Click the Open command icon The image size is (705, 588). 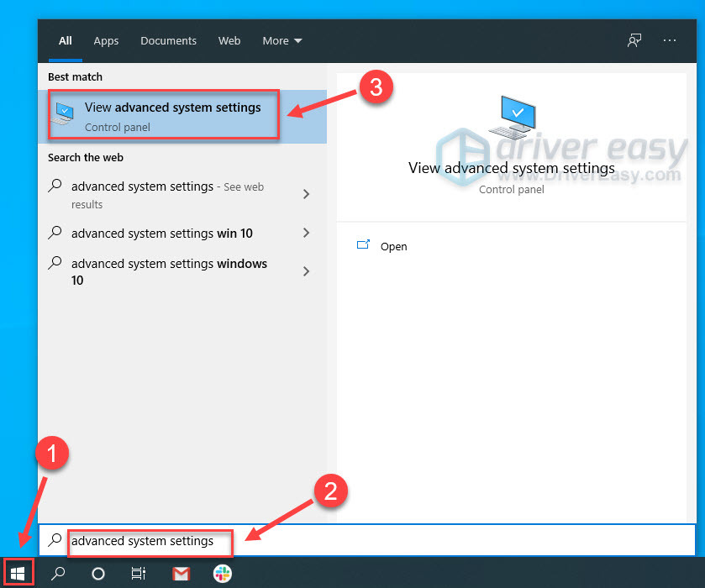(x=365, y=245)
